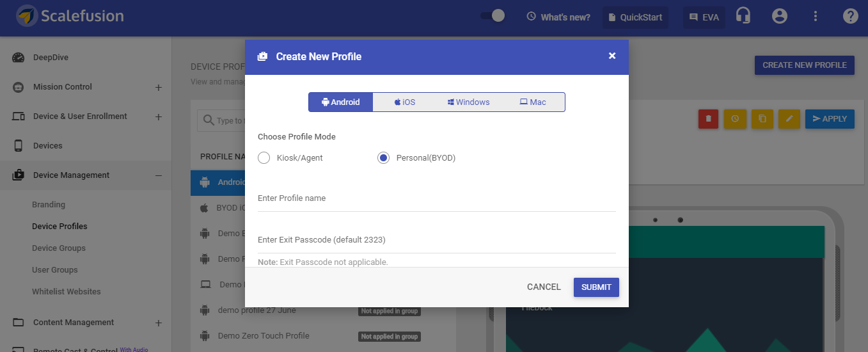The width and height of the screenshot is (868, 352).
Task: Select demo profile 27 June row
Action: coord(323,310)
